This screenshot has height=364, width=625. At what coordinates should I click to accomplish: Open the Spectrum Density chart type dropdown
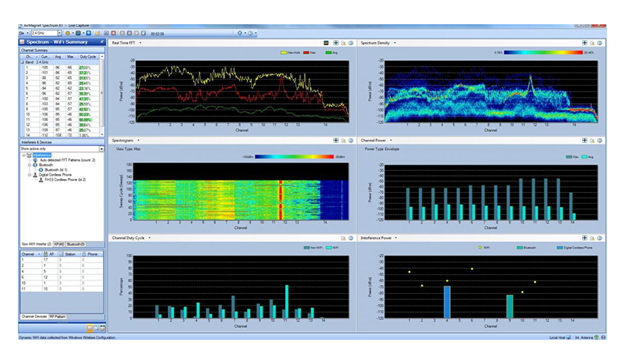395,43
